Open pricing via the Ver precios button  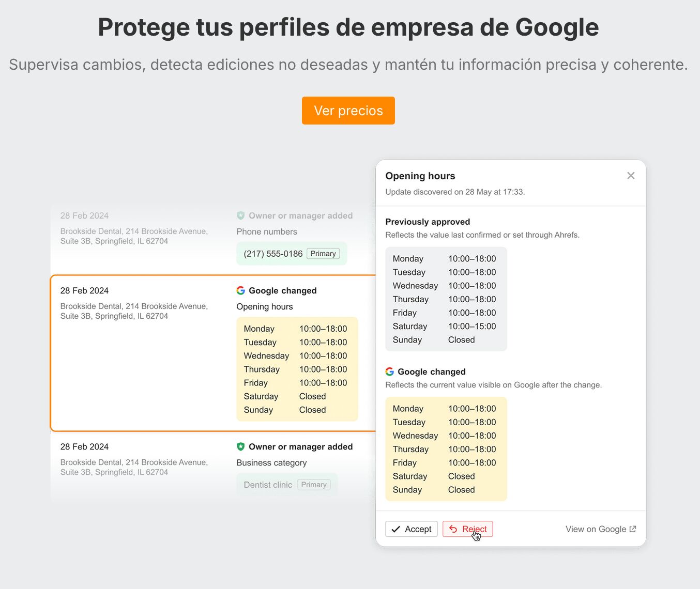click(348, 111)
